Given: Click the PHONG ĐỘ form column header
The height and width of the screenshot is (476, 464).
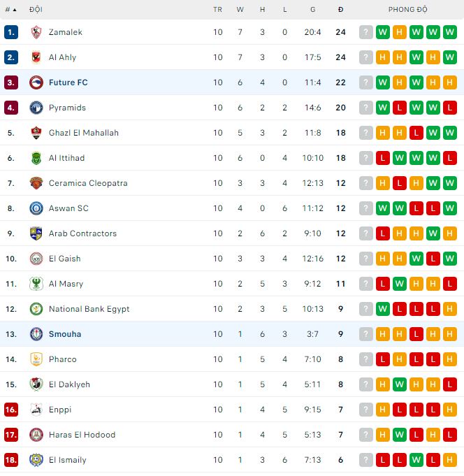Looking at the screenshot, I should (408, 10).
